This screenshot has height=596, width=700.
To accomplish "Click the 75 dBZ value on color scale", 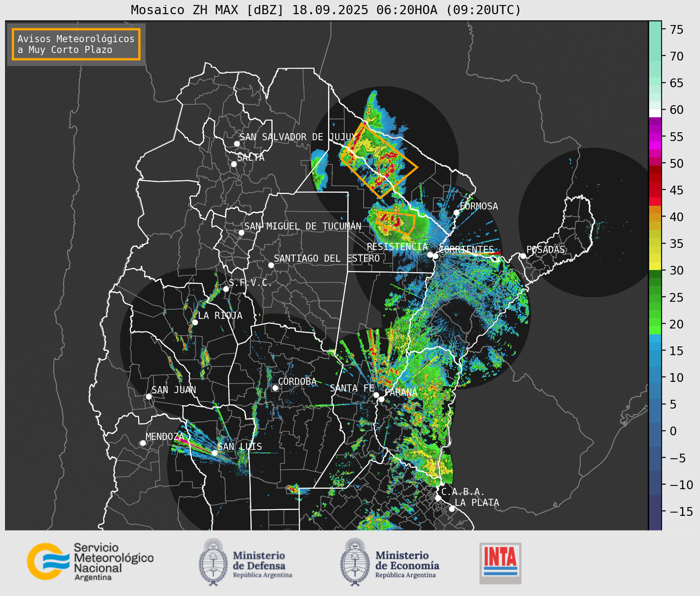I will click(x=677, y=30).
